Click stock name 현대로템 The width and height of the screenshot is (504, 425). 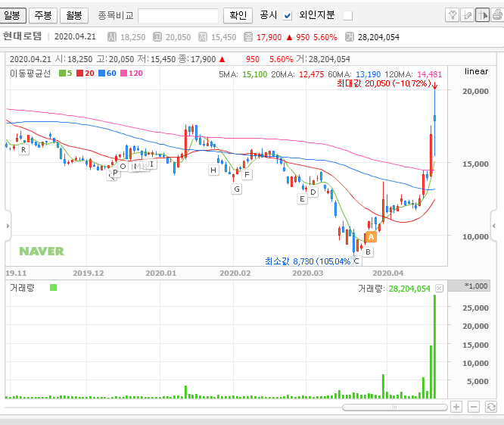click(x=22, y=36)
